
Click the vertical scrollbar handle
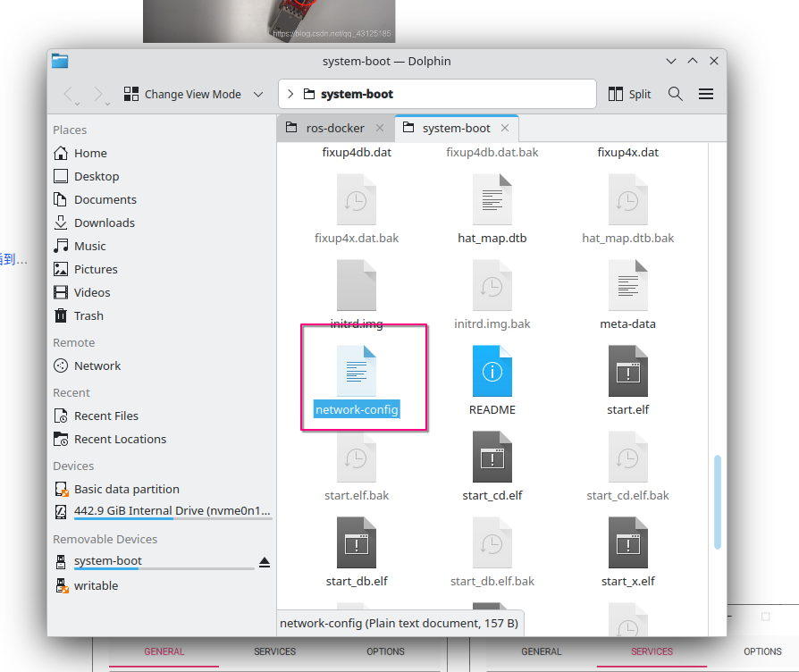718,502
